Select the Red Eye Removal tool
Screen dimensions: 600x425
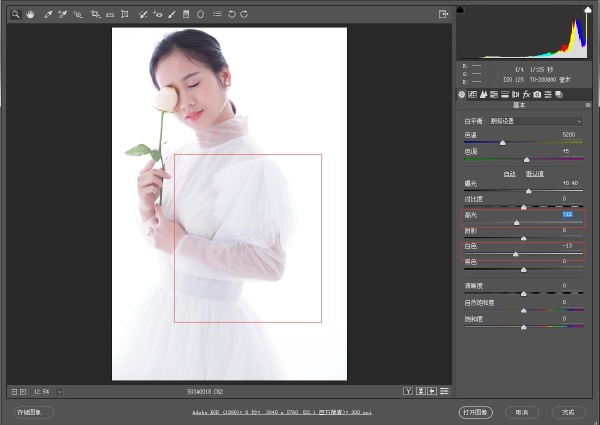pos(157,15)
